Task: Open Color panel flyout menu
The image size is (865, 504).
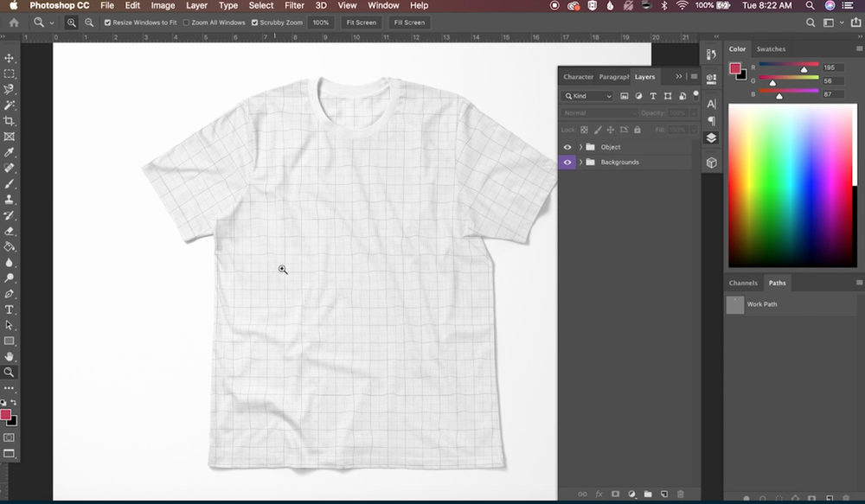Action: pyautogui.click(x=859, y=48)
